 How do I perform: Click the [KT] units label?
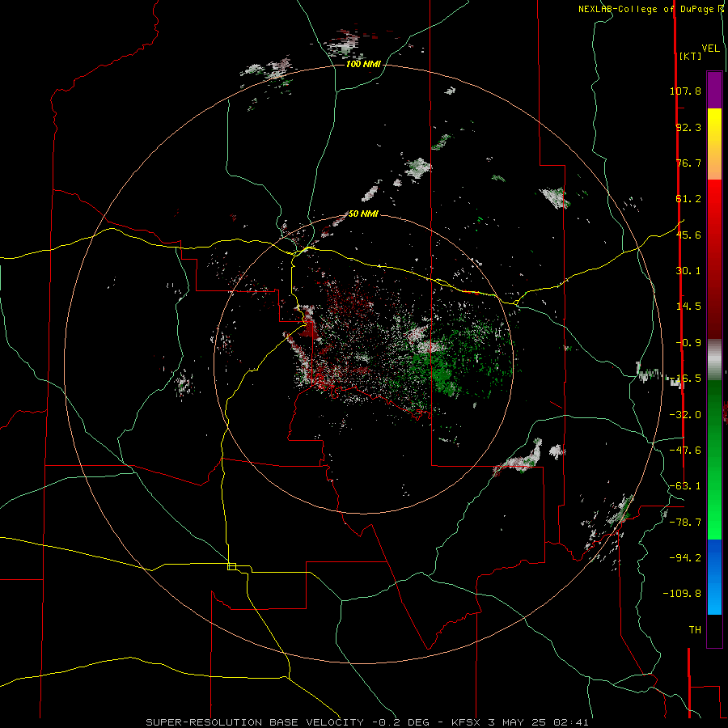[x=691, y=56]
